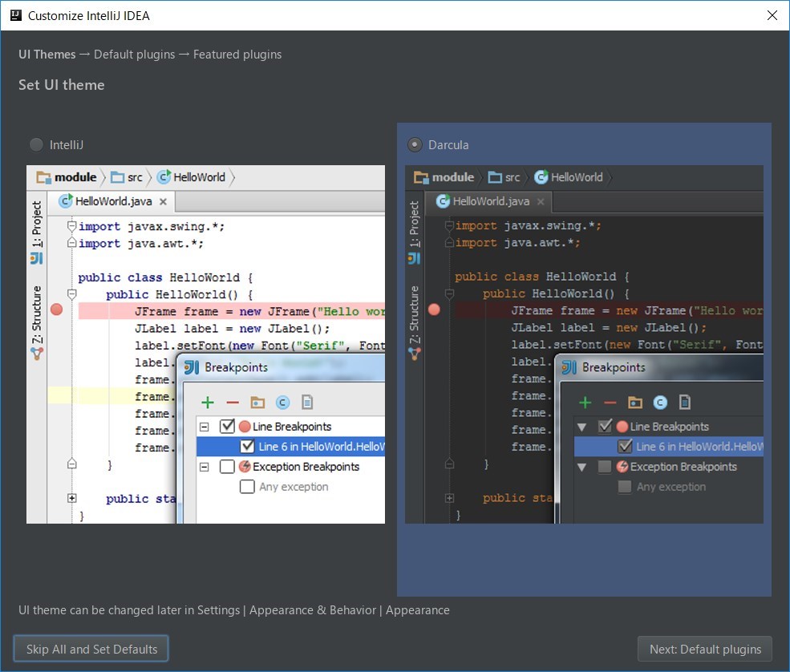Click blue class icon in Darcula Breakpoints toolbar
Screen dimensions: 790x672
[660, 402]
